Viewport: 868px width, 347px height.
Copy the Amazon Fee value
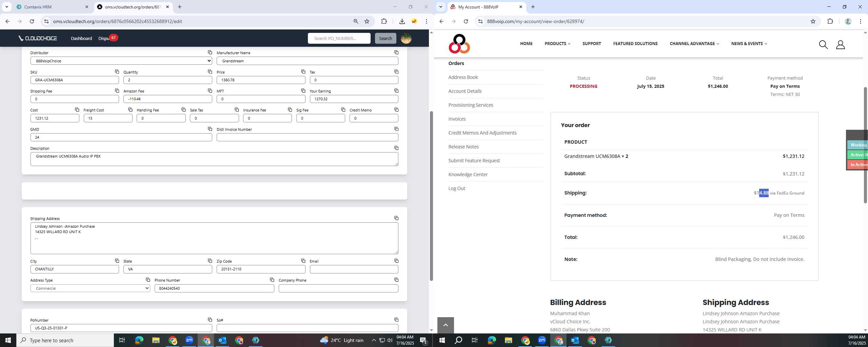(x=210, y=91)
